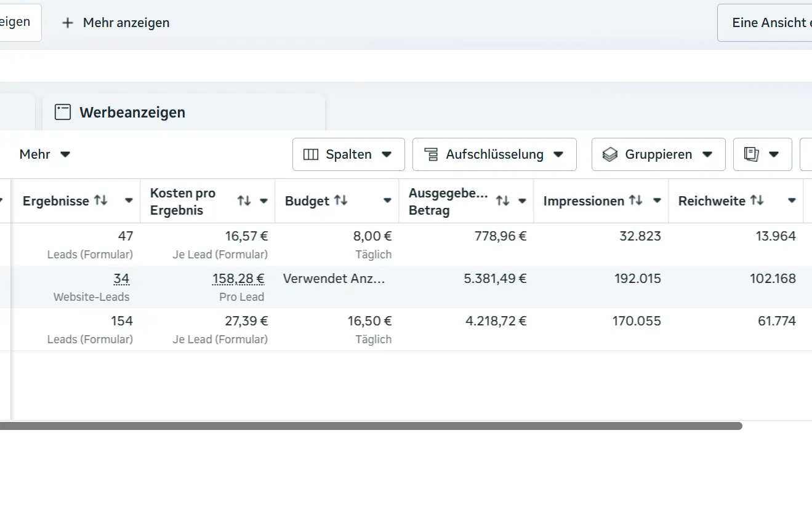The height and width of the screenshot is (505, 812).
Task: Open the Mehr dropdown menu
Action: click(x=45, y=154)
